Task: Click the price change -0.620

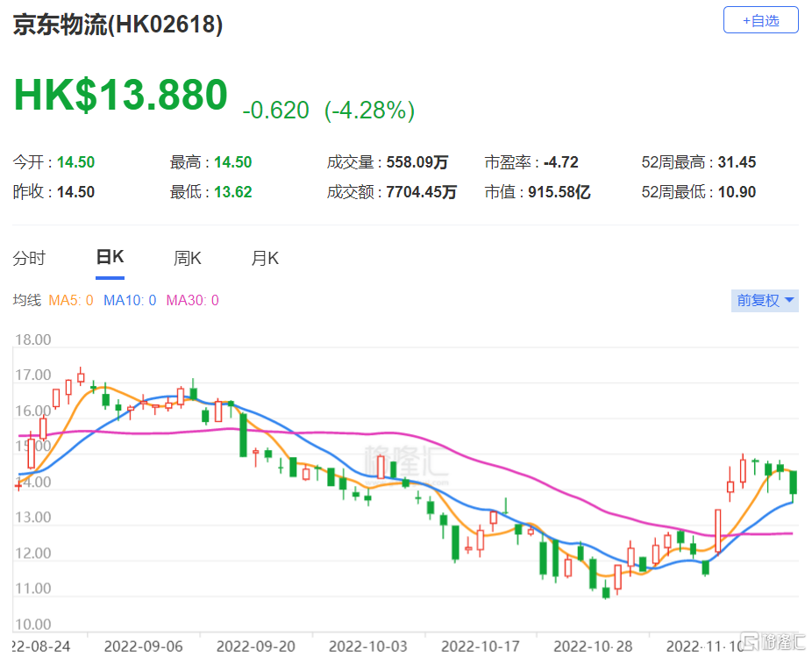Action: coord(275,111)
